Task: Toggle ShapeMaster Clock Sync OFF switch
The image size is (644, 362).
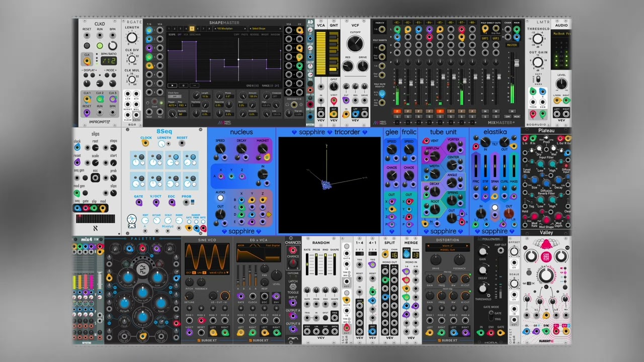Action: point(175,97)
